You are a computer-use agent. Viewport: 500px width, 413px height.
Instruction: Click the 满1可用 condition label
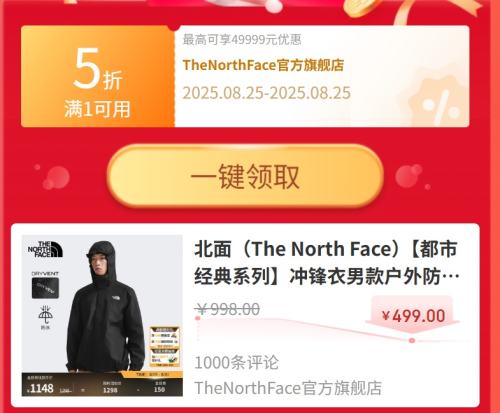[x=97, y=109]
